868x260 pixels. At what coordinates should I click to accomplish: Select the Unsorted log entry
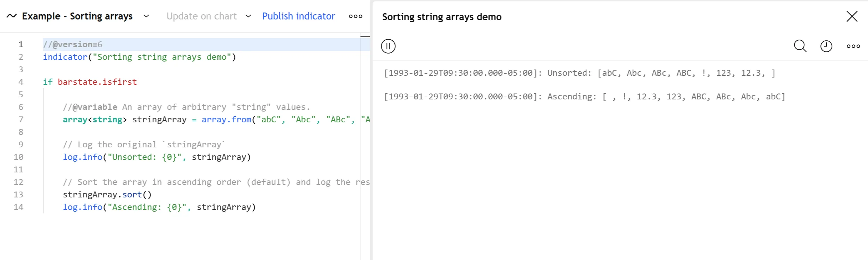click(x=579, y=73)
